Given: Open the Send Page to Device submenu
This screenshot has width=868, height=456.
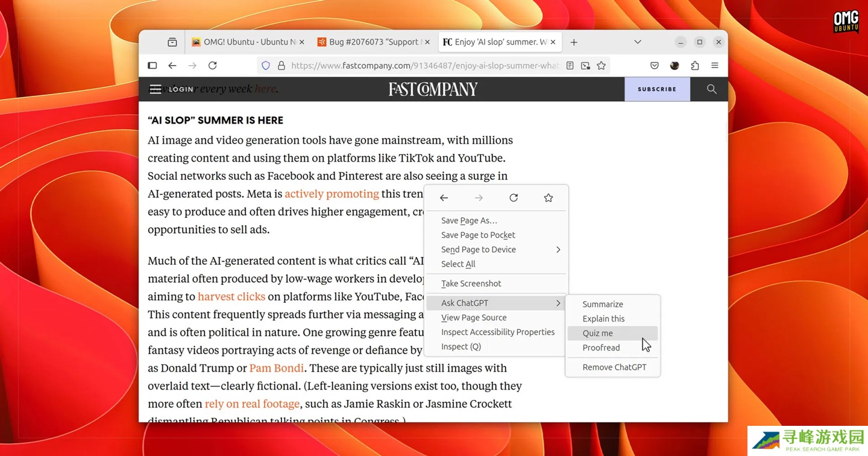Looking at the screenshot, I should click(496, 250).
